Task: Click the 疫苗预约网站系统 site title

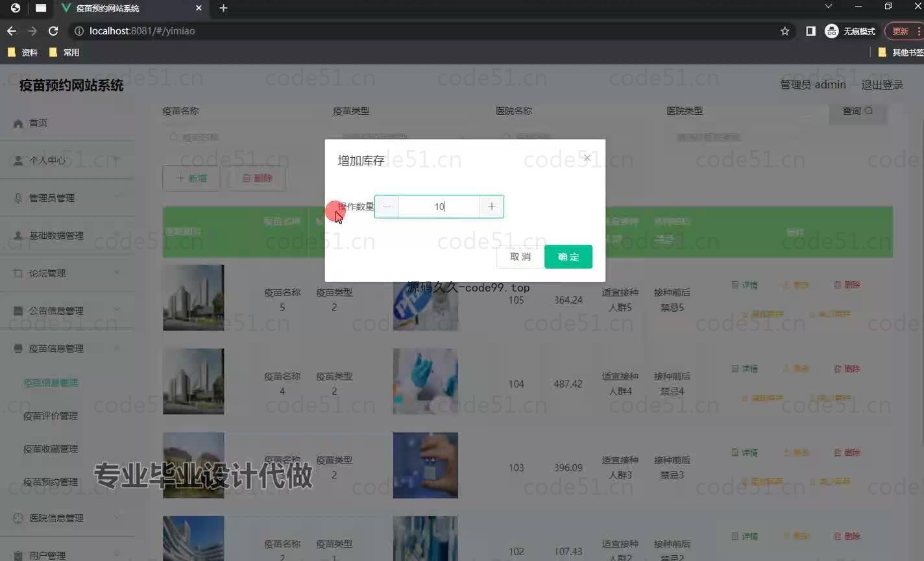Action: point(71,85)
